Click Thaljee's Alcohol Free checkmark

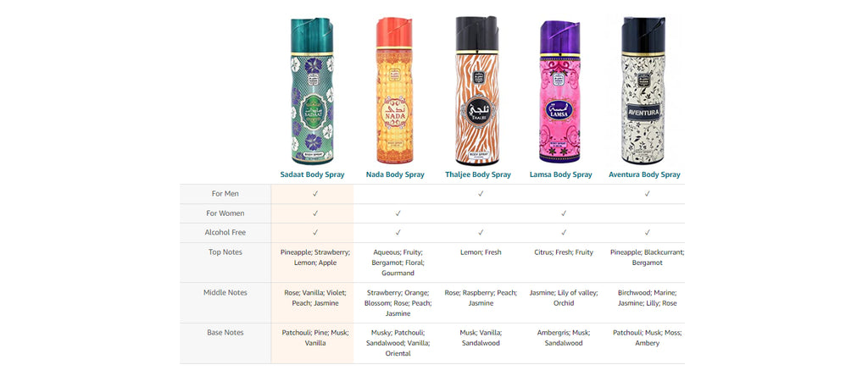pyautogui.click(x=481, y=233)
